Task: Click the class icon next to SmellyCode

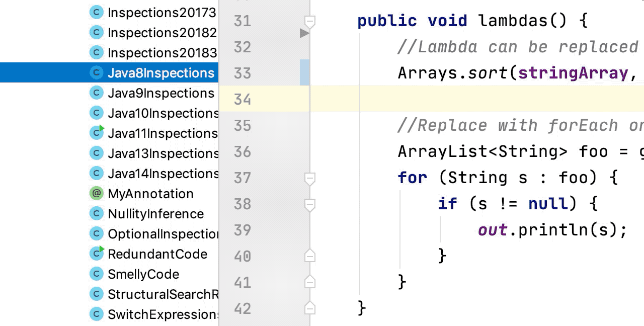Action: click(96, 274)
